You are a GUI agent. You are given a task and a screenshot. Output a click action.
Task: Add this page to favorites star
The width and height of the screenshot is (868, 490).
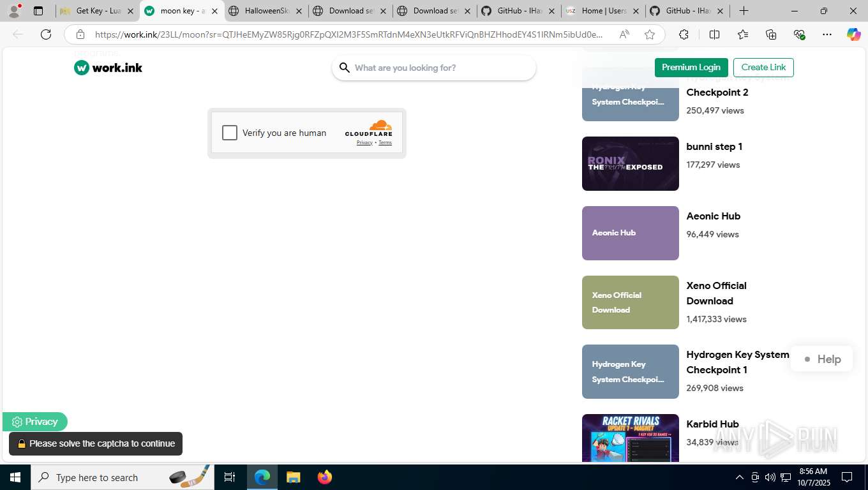[650, 34]
